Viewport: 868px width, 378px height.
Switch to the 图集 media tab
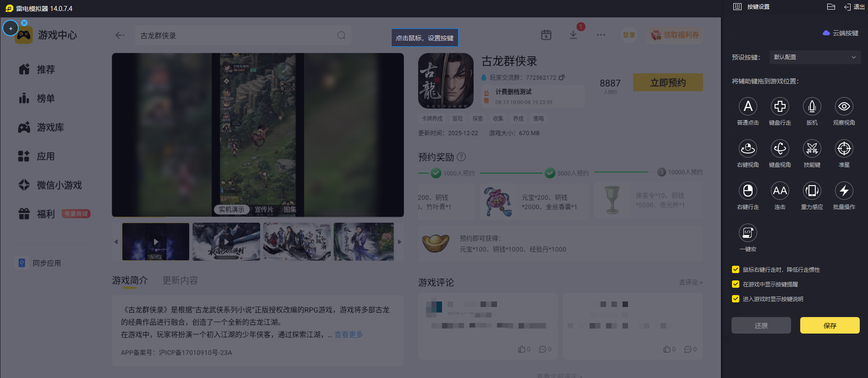tap(290, 209)
